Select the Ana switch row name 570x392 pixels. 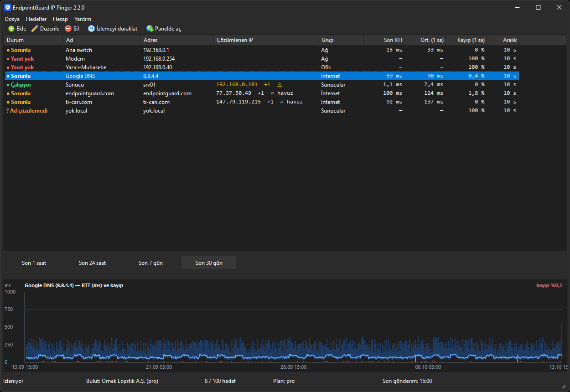tap(79, 50)
